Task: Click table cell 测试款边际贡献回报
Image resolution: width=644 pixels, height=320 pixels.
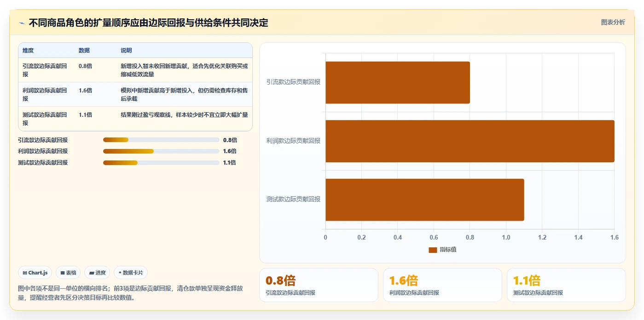Action: click(45, 119)
